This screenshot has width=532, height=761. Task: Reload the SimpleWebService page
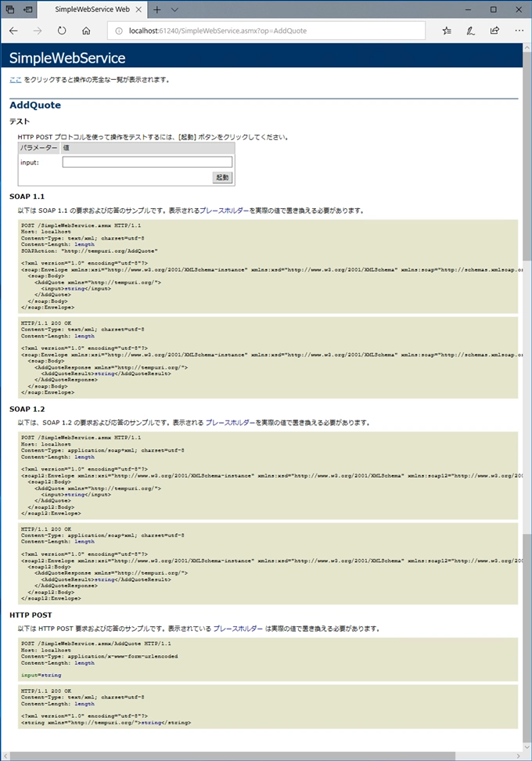[x=62, y=31]
